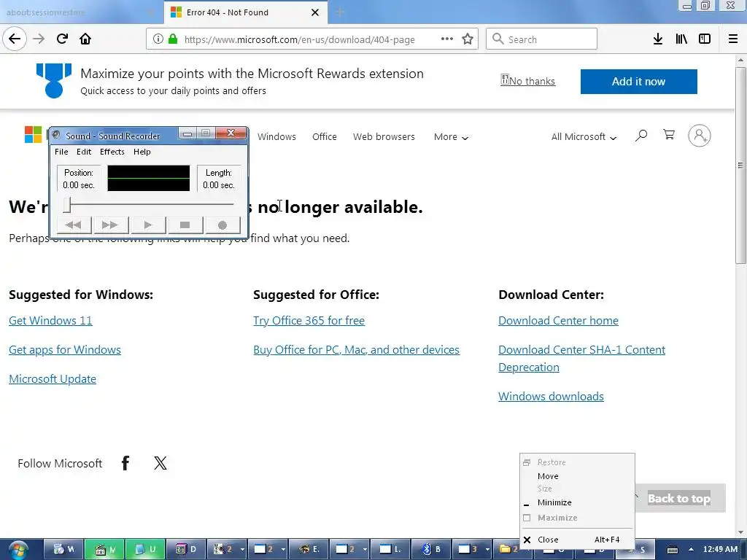Start recording with the Record button

tap(222, 225)
